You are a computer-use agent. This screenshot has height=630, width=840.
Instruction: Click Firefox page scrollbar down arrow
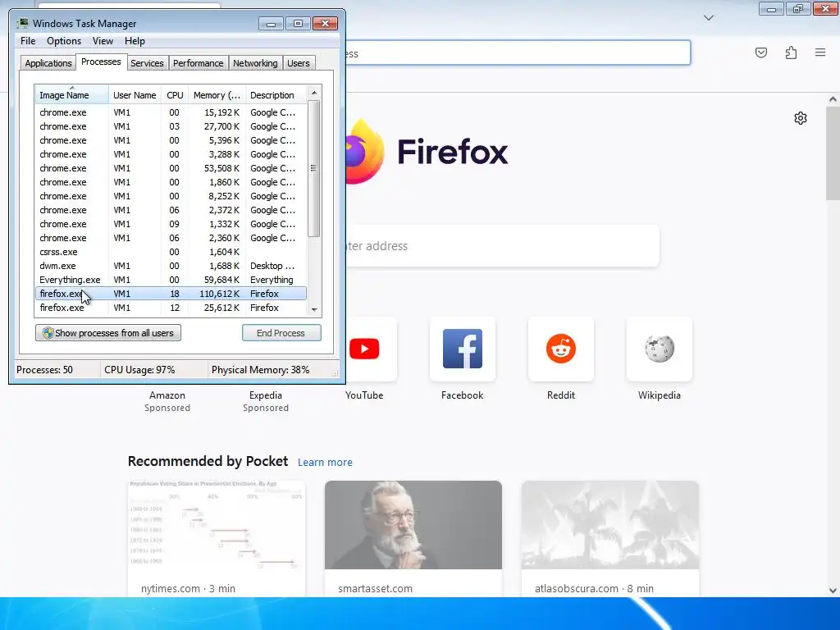click(833, 591)
